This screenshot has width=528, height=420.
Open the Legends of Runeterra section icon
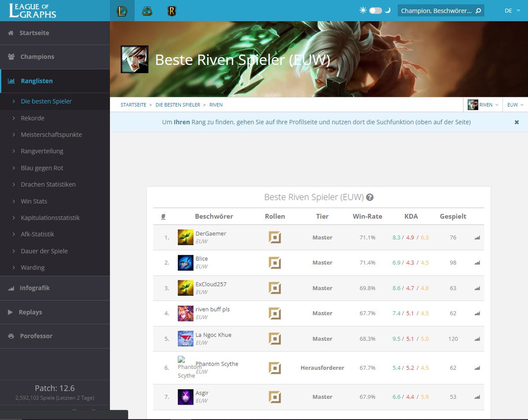click(x=172, y=10)
